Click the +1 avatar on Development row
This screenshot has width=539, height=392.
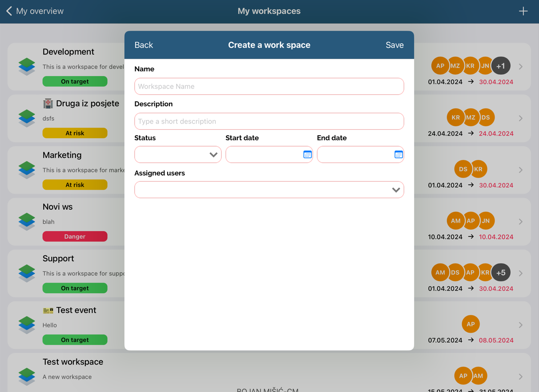(501, 66)
